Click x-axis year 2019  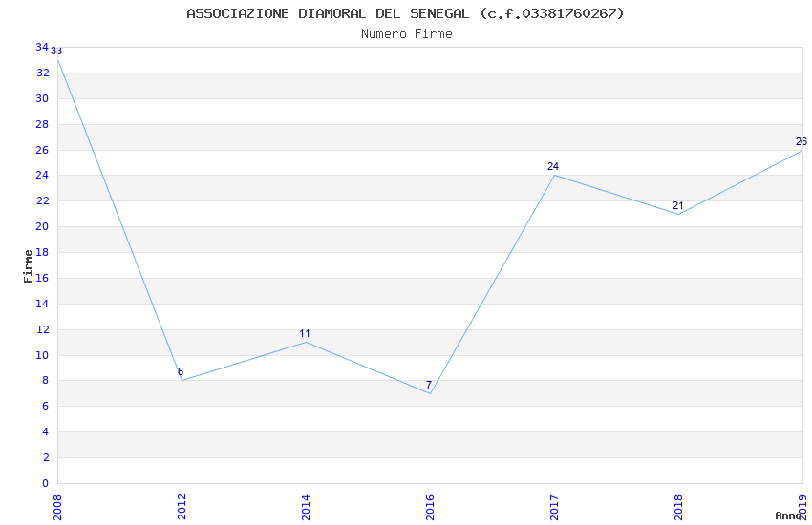[x=802, y=508]
